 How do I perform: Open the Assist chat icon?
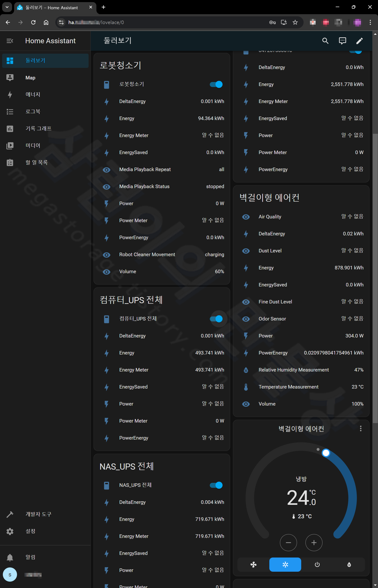click(342, 41)
